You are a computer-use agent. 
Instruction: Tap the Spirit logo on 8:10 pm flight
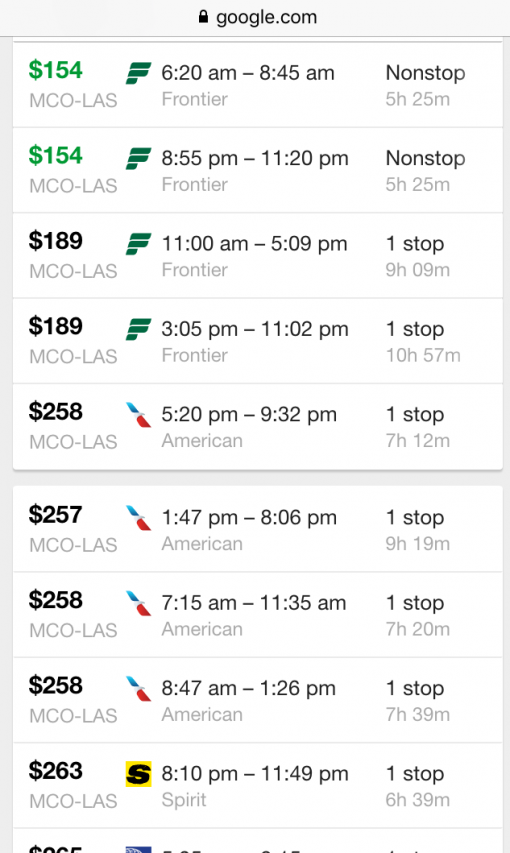[138, 774]
